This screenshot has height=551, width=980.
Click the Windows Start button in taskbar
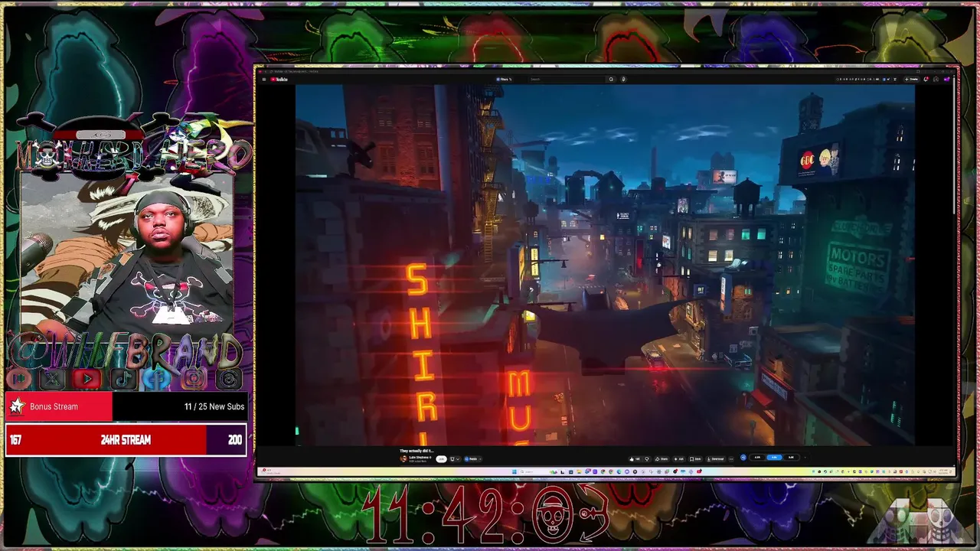[x=514, y=471]
